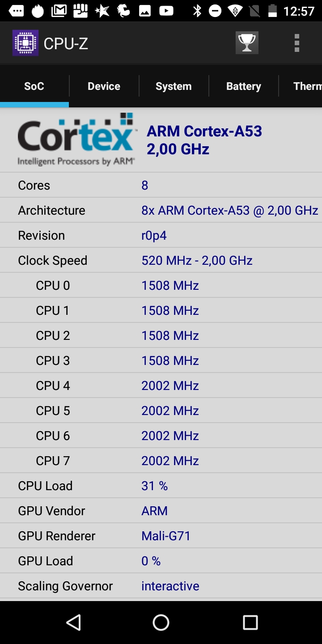Tap the CPU-Z app logo

pyautogui.click(x=25, y=43)
